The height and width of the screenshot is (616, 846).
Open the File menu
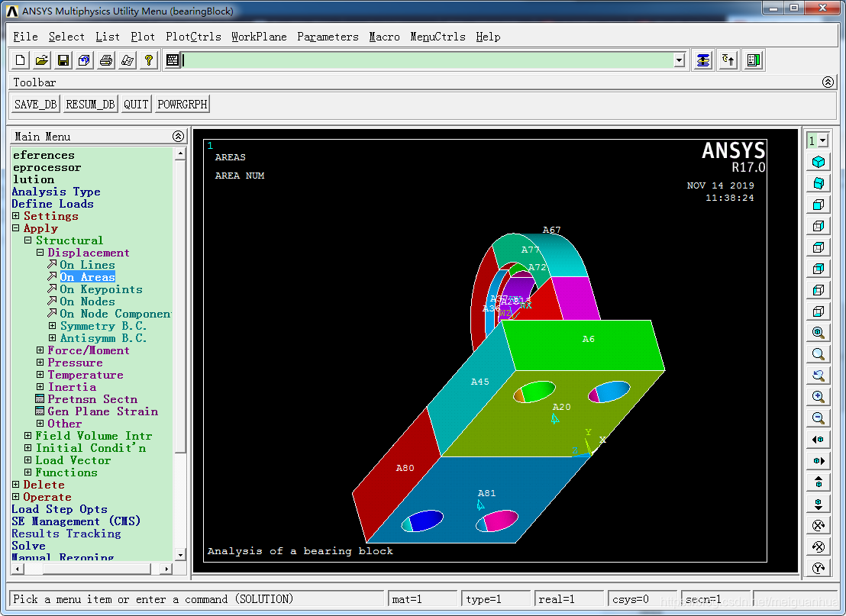coord(25,37)
